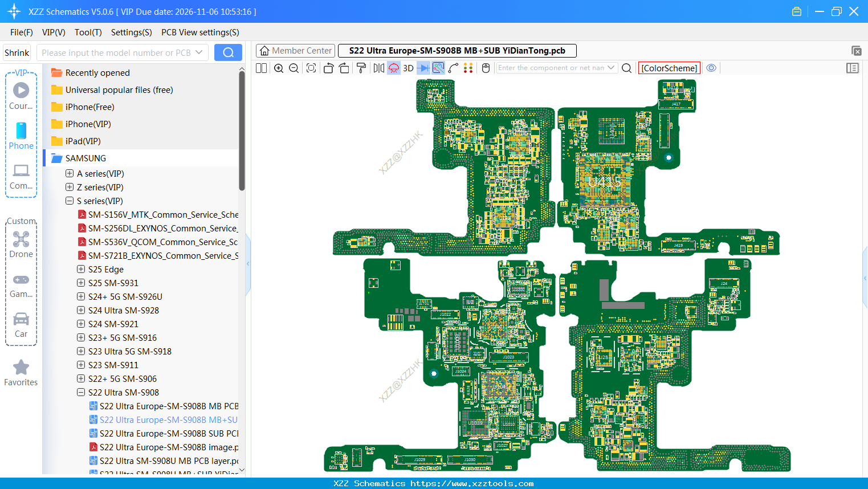Open the Settings menu
This screenshot has height=489, width=868.
(x=132, y=32)
